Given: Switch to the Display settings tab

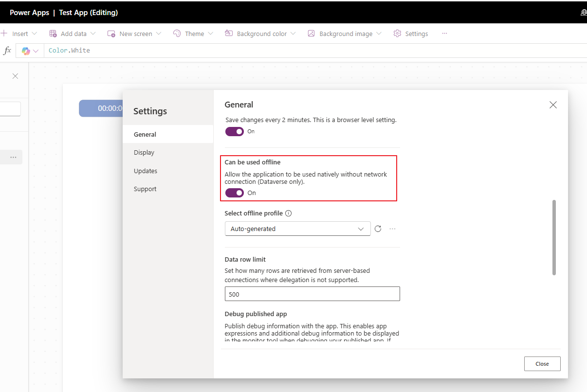Looking at the screenshot, I should pos(144,152).
